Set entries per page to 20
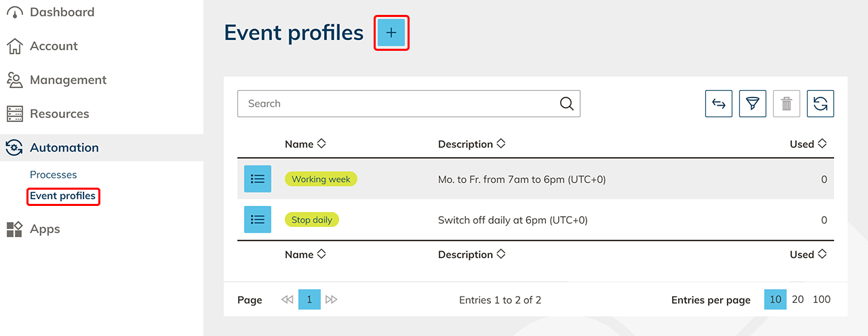The width and height of the screenshot is (868, 336). pos(798,299)
